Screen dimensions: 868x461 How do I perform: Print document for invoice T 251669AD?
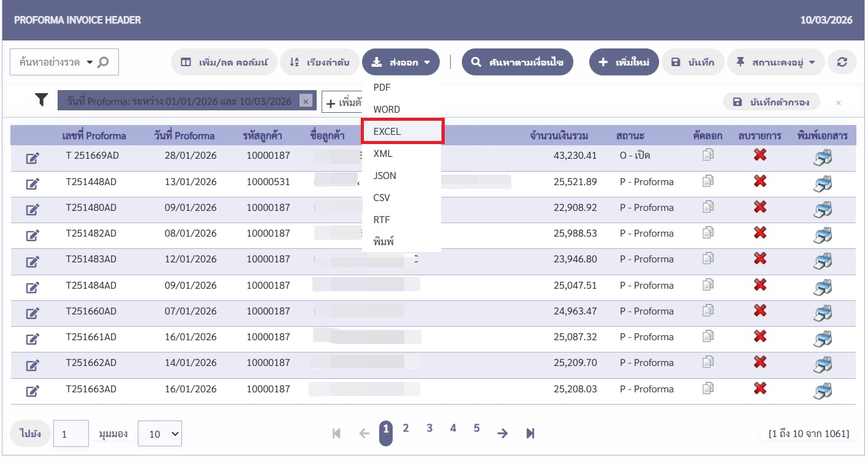[x=822, y=158]
